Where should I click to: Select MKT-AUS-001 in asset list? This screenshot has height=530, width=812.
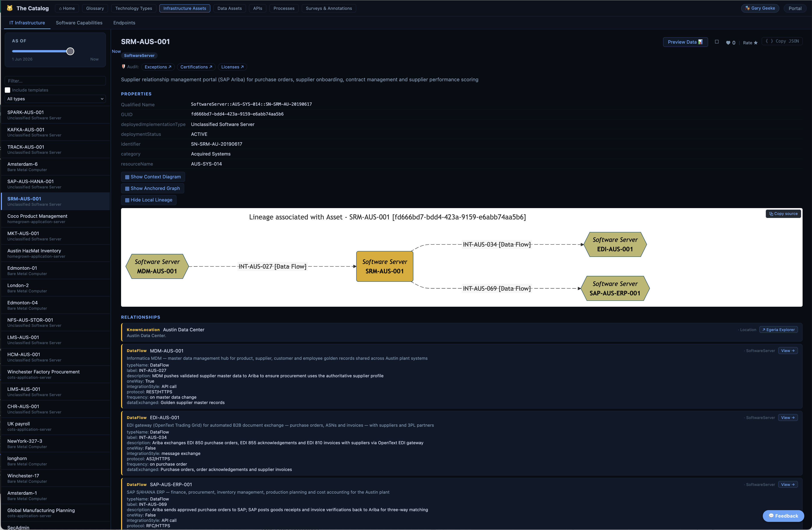55,236
